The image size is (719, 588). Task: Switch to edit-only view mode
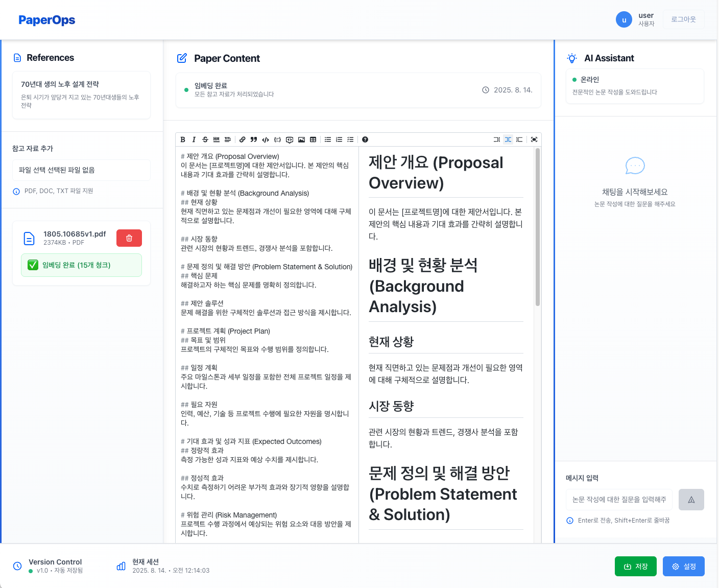click(497, 139)
